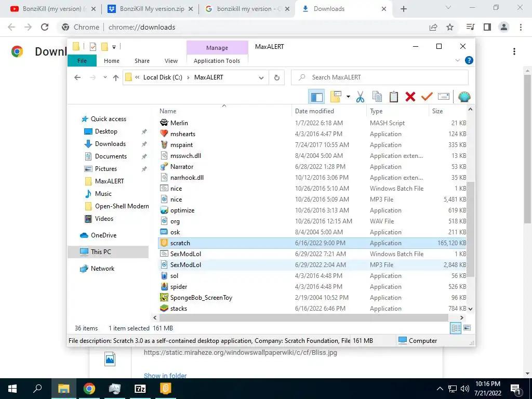Click the Copy icon in the toolbar
Screen dimensions: 532x399
pos(377,97)
